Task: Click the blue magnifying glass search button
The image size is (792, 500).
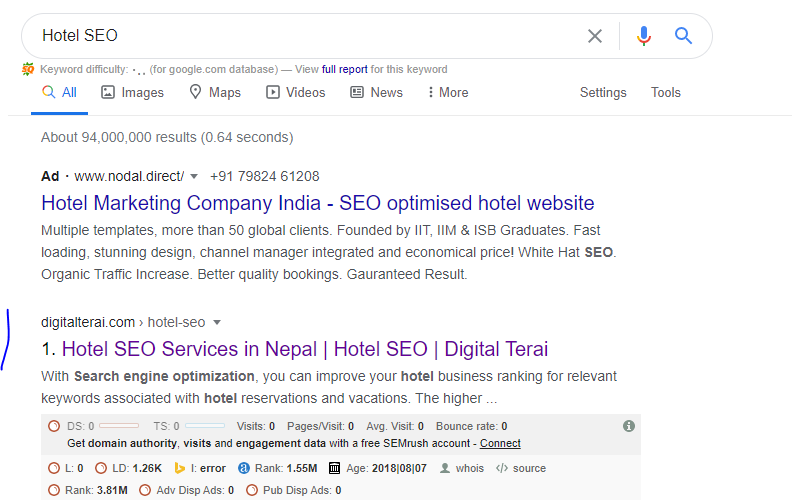Action: click(684, 36)
